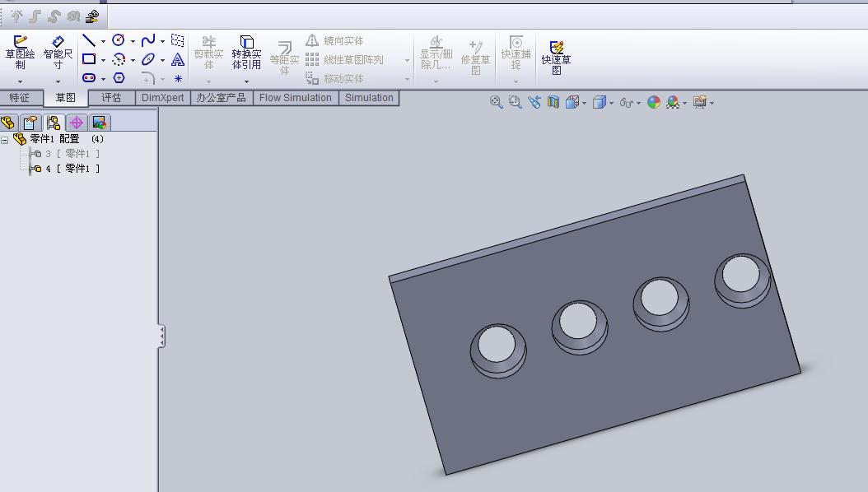
Task: Open Spline tool dropdown arrow
Action: [x=162, y=41]
